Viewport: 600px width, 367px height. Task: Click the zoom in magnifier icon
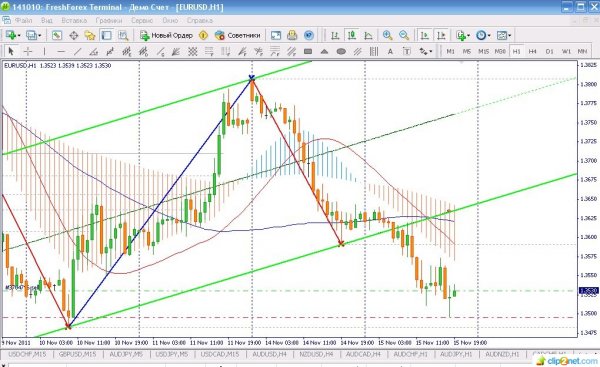[387, 36]
